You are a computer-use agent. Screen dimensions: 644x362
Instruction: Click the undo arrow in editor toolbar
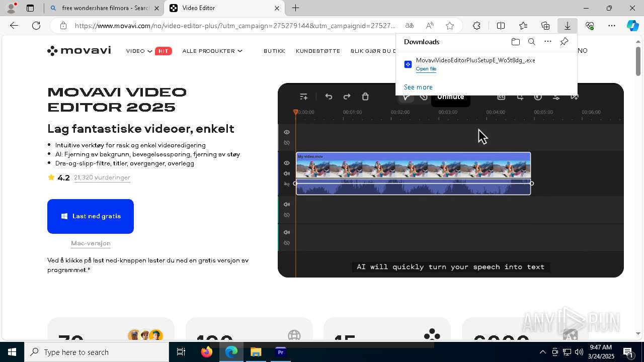(x=329, y=97)
